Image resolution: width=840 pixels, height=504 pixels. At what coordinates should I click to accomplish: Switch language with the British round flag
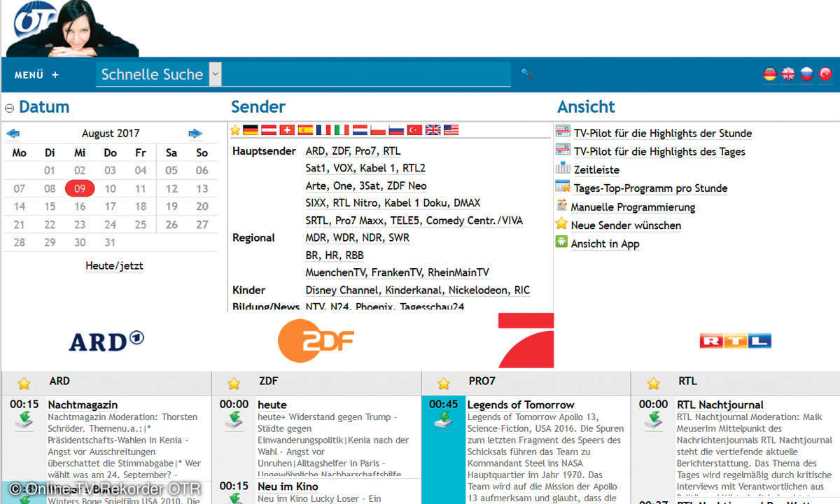[x=788, y=74]
